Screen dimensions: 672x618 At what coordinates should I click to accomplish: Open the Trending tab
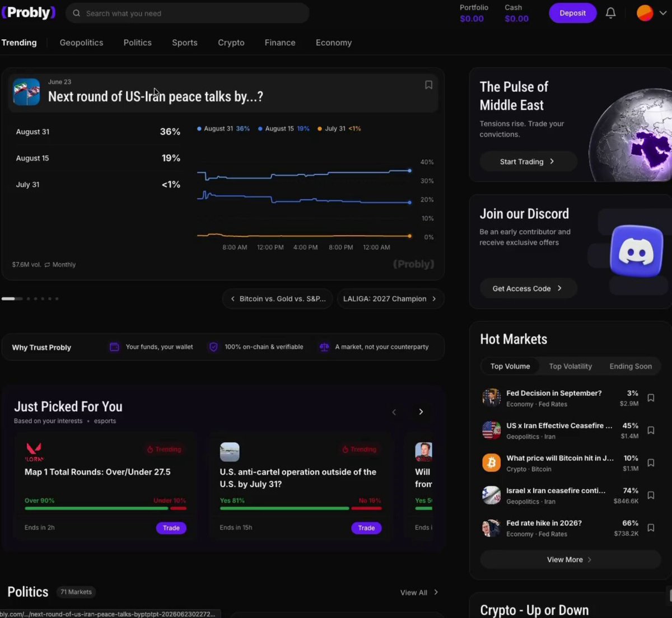(19, 43)
